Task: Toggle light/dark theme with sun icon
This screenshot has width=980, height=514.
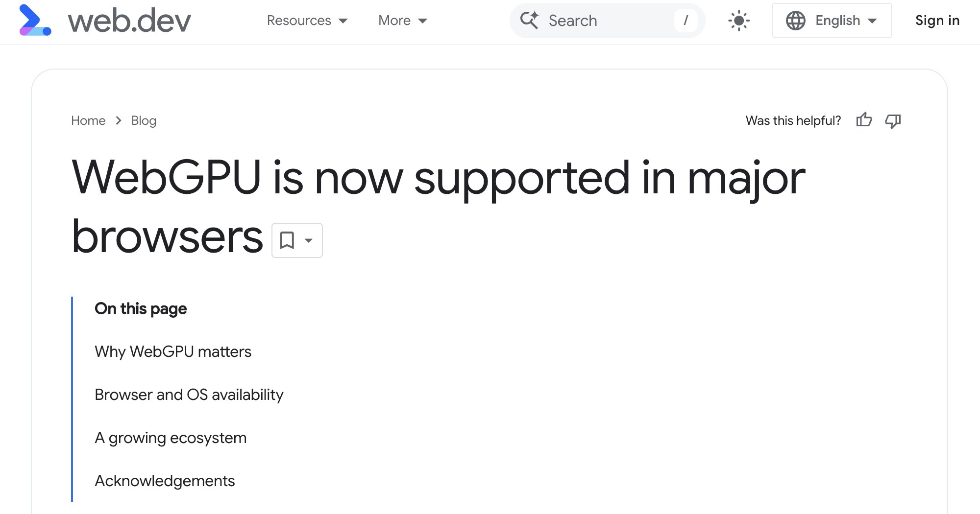Action: (x=738, y=21)
